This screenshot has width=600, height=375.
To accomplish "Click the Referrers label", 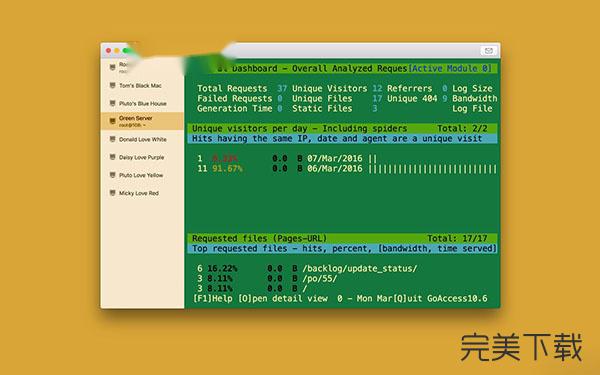I will [409, 88].
